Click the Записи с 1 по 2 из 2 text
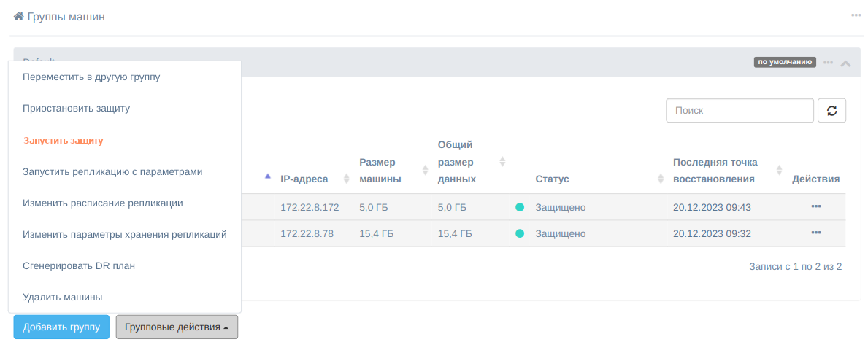 pos(796,266)
